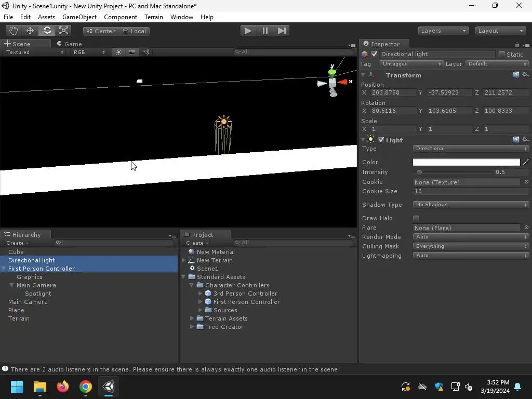
Task: Toggle Directional light active checkbox
Action: (374, 54)
